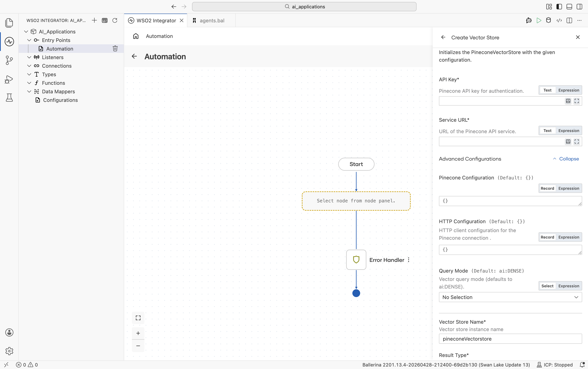Go back from the Automation diagram header
The height and width of the screenshot is (369, 588).
coord(134,56)
